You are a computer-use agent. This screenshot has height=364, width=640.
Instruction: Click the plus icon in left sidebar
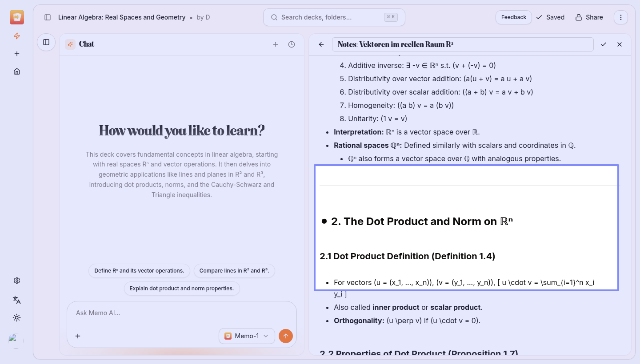(17, 54)
